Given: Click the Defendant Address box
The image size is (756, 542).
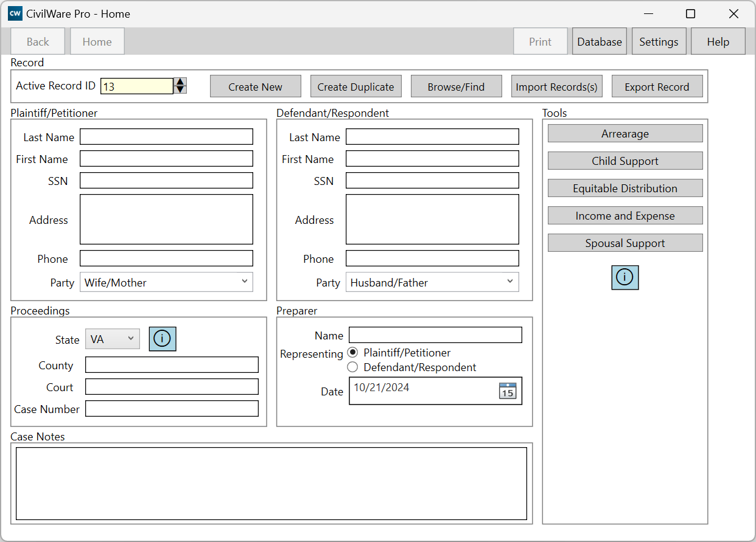Looking at the screenshot, I should point(432,220).
